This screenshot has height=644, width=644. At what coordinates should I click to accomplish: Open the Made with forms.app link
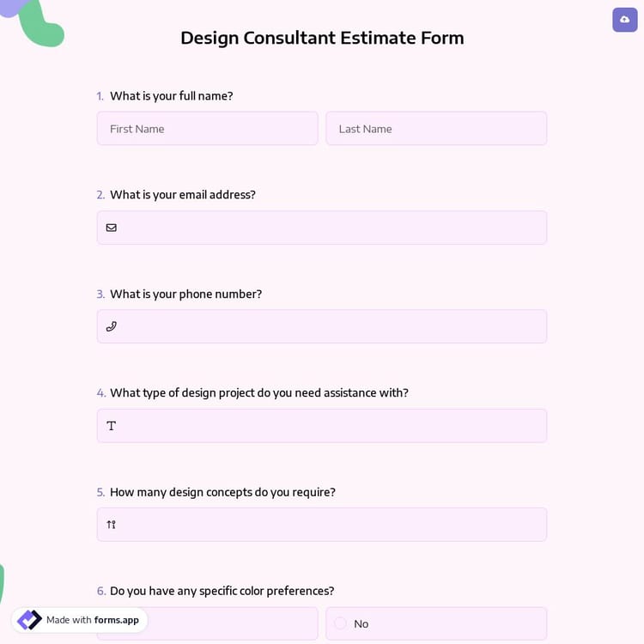click(x=92, y=620)
